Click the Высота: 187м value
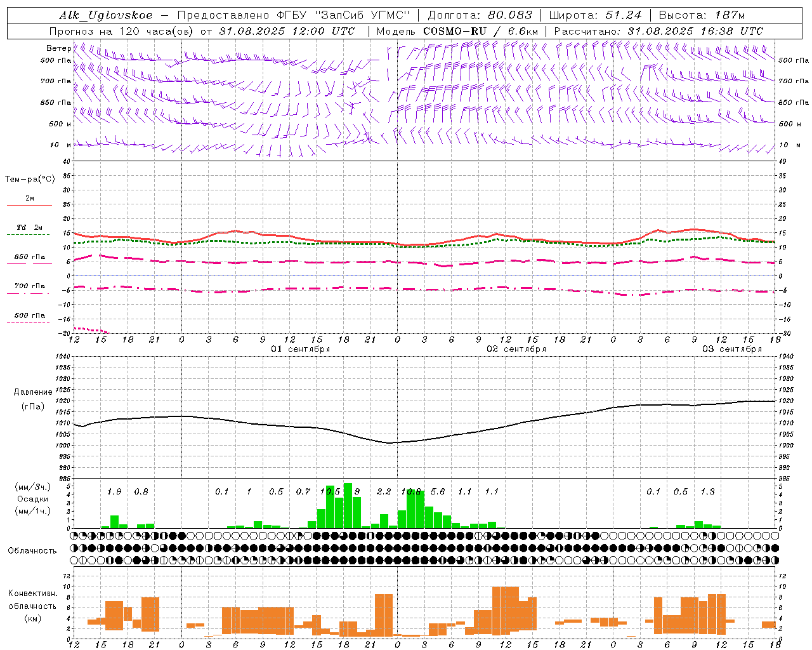 (702, 15)
